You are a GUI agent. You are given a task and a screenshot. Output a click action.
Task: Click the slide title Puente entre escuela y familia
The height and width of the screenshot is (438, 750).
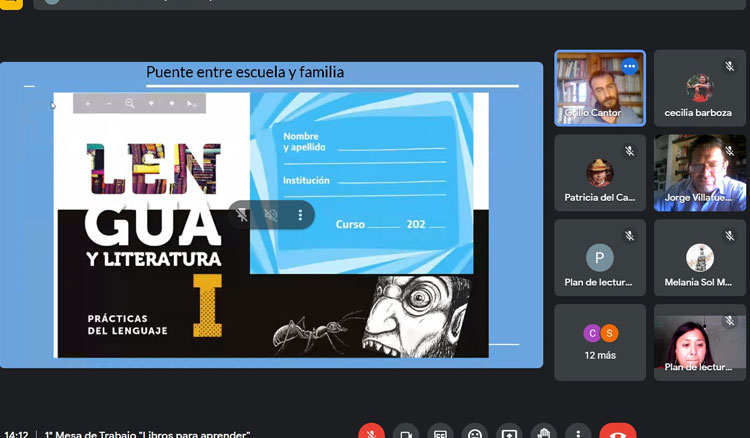245,72
